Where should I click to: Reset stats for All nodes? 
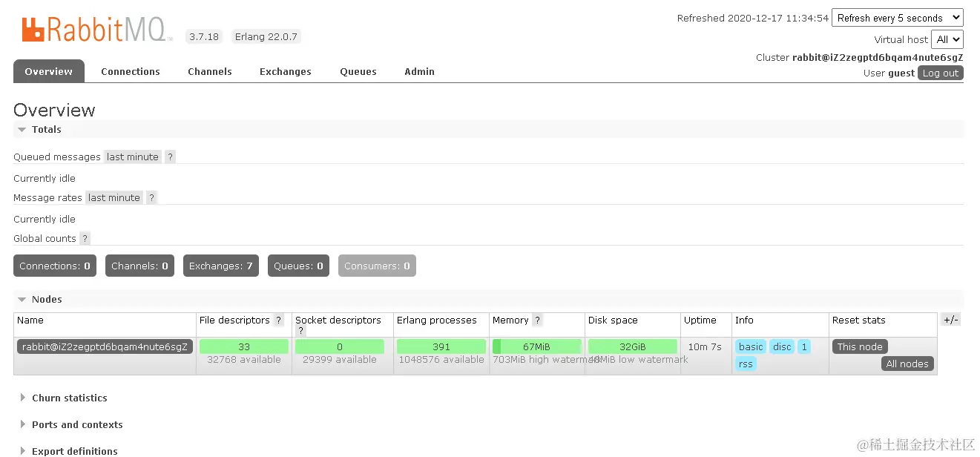click(x=907, y=364)
